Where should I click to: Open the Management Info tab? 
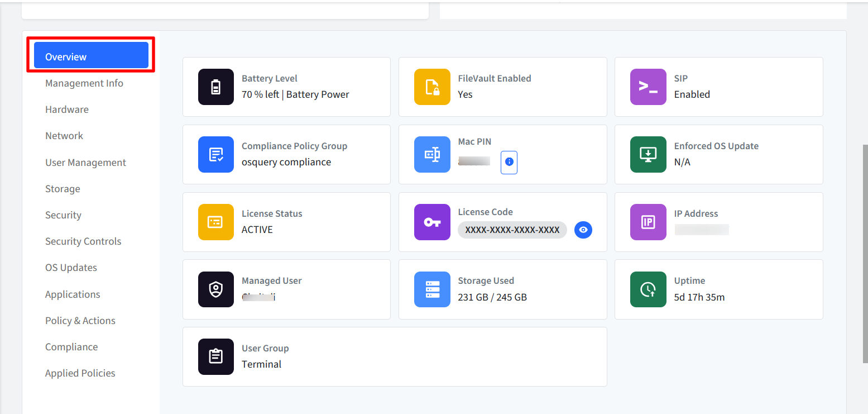coord(84,83)
